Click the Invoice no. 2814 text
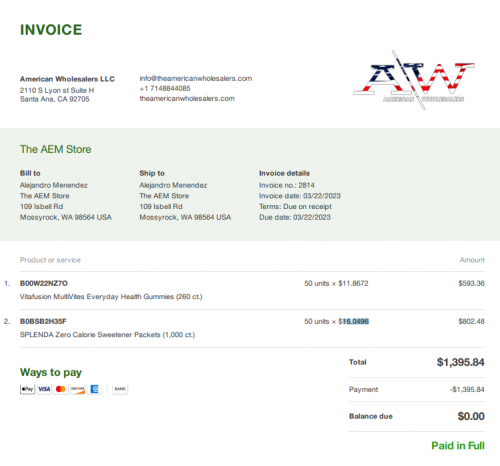 click(287, 185)
